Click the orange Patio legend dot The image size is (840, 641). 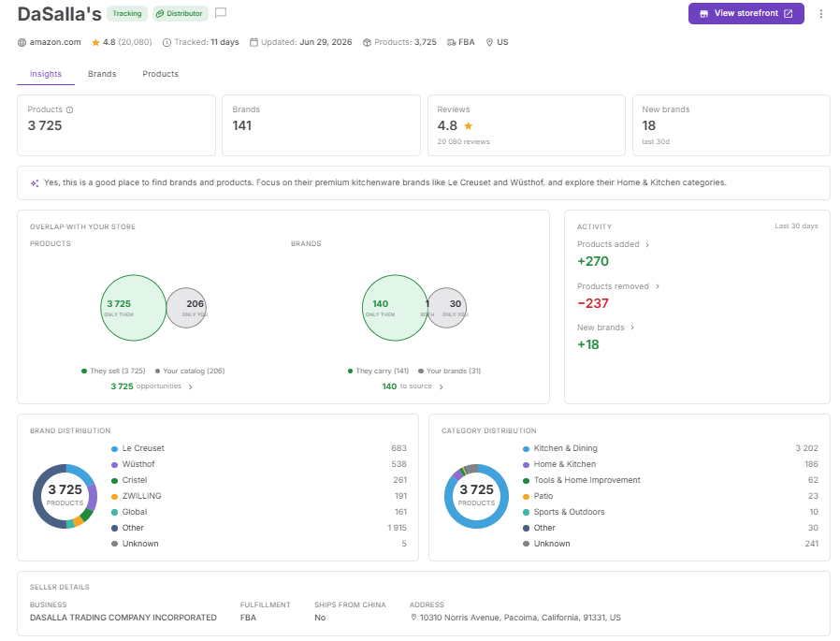tap(526, 497)
